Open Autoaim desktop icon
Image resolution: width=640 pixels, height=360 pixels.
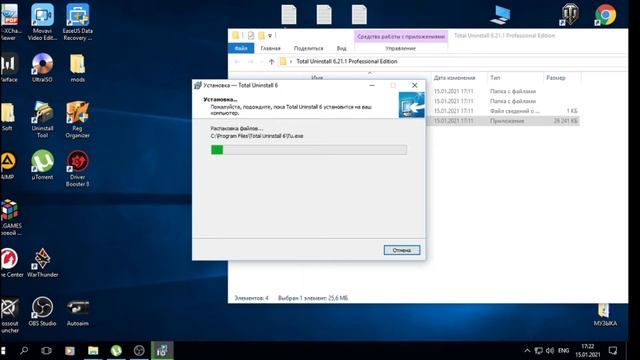78,313
